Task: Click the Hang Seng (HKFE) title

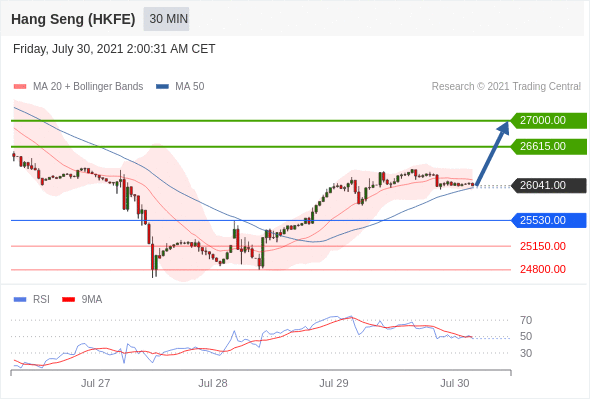Action: [73, 19]
